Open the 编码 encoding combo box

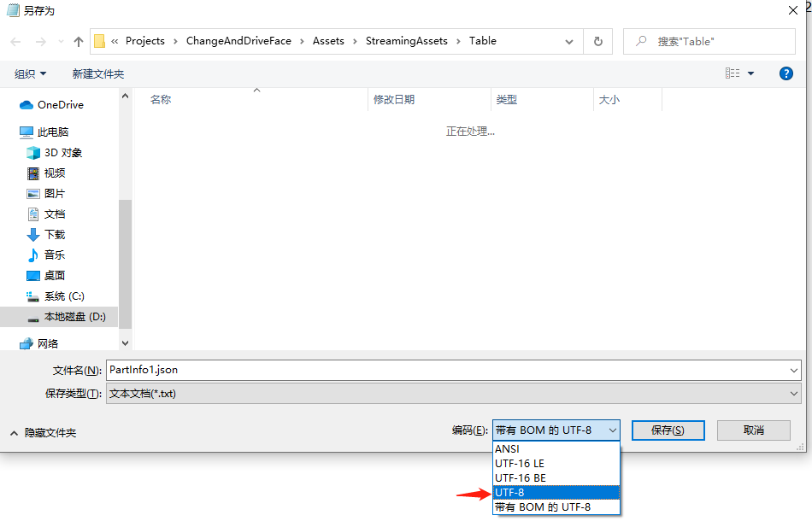tap(556, 430)
